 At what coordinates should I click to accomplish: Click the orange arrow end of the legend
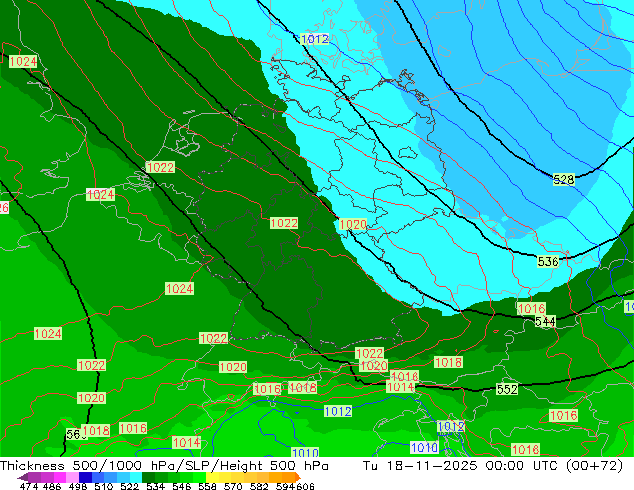(298, 477)
